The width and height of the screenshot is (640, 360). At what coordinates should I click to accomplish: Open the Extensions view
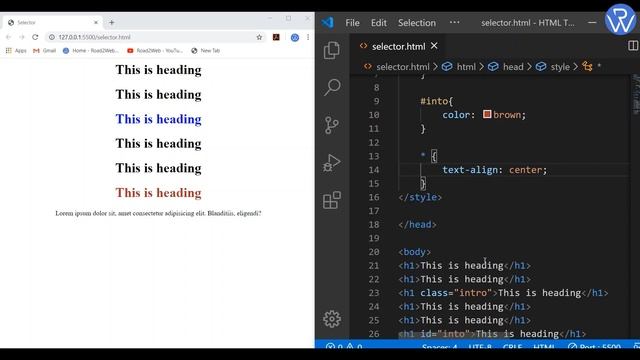coord(332,200)
